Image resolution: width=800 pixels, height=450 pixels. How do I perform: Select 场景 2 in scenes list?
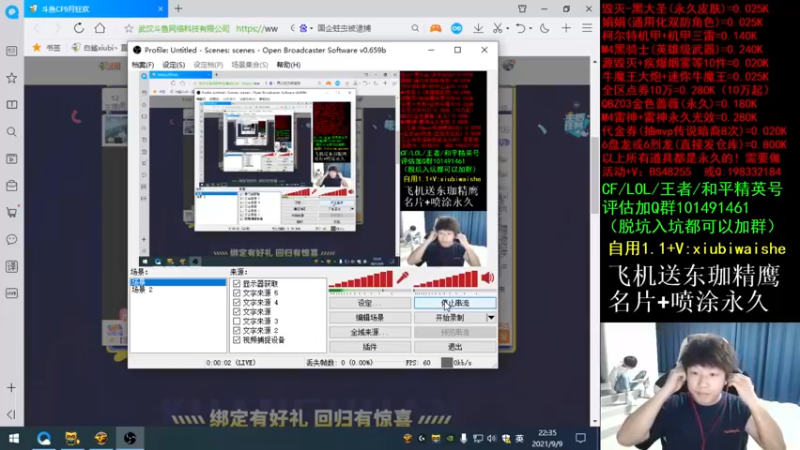click(x=142, y=290)
